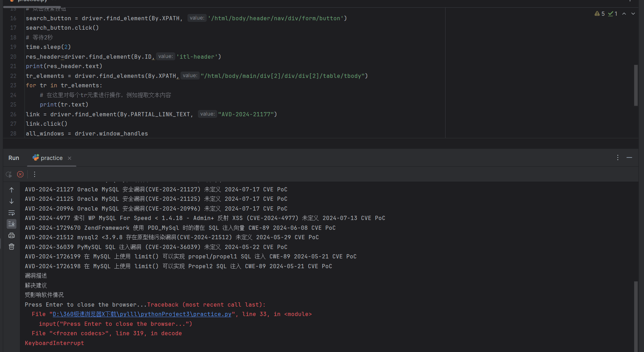Jump down to next stack trace

pos(12,201)
